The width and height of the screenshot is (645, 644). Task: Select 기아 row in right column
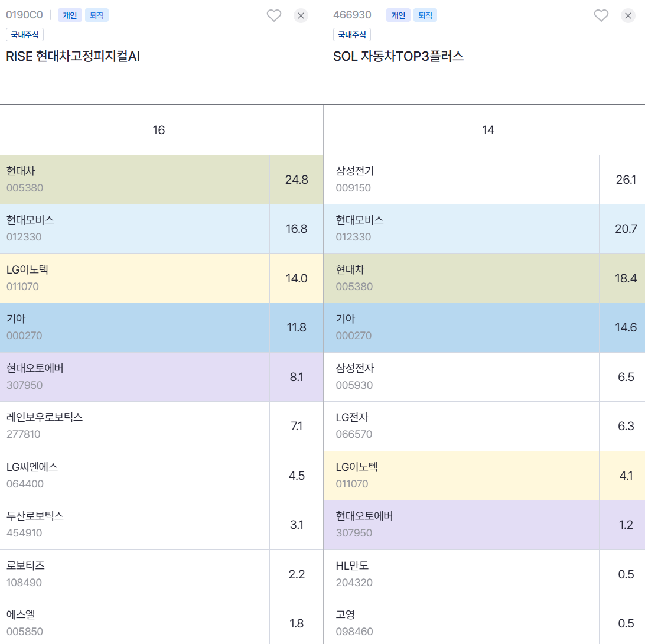click(484, 327)
